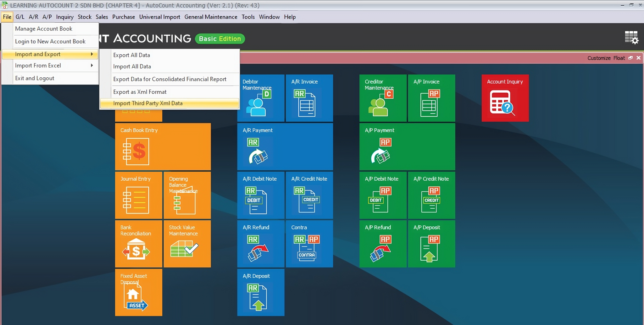This screenshot has height=325, width=644.
Task: Select Manage Account Book
Action: (50, 29)
